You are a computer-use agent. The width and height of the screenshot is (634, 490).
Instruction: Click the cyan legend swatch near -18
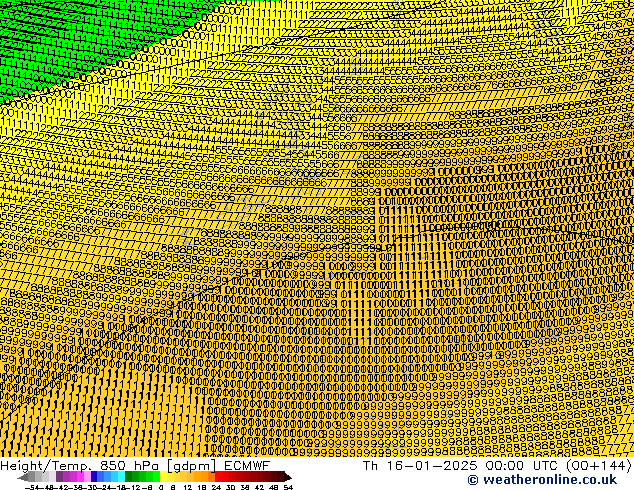pyautogui.click(x=121, y=476)
